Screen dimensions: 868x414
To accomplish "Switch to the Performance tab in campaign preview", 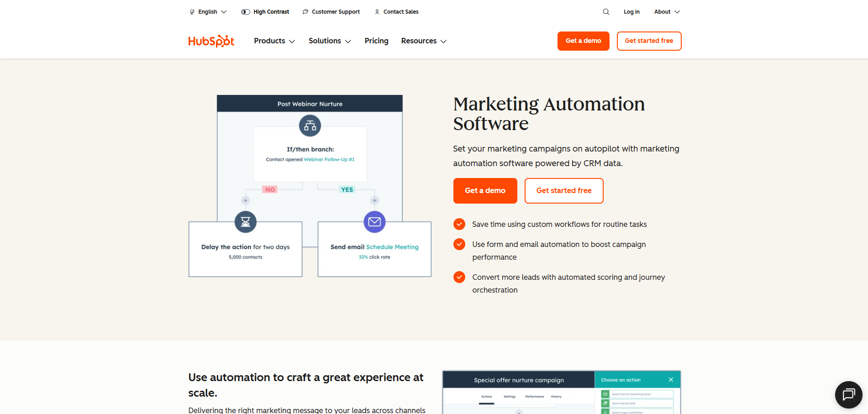I will [534, 397].
